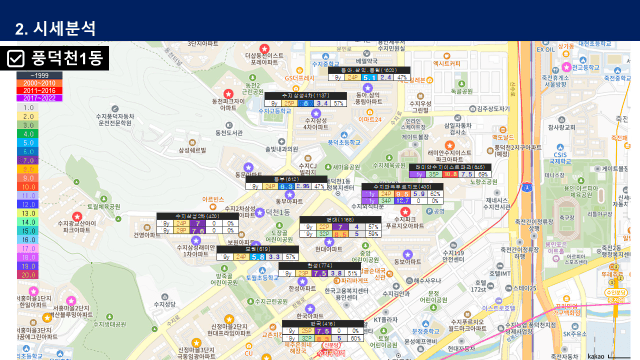Click the 수지삼성4차 (1137) label header
Viewport: 640px width, 360px height.
[306, 96]
